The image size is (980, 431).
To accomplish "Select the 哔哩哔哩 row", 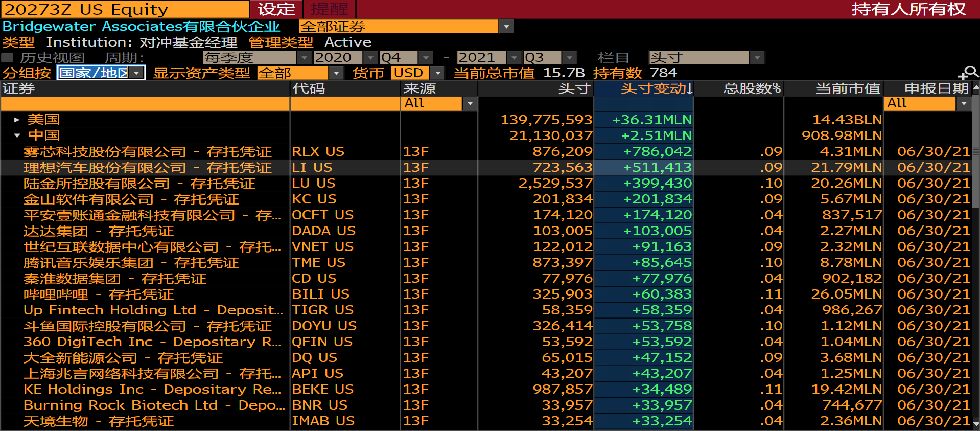I will tap(485, 294).
